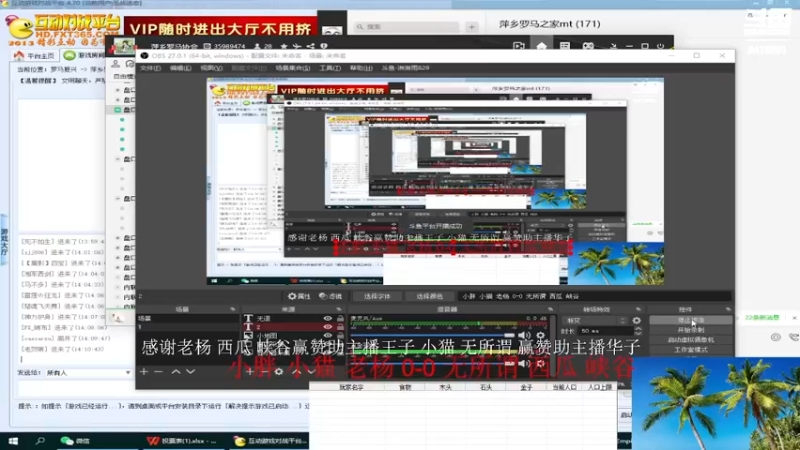Click the 启动虚拟摄像机 button
The image size is (800, 450).
[x=691, y=340]
